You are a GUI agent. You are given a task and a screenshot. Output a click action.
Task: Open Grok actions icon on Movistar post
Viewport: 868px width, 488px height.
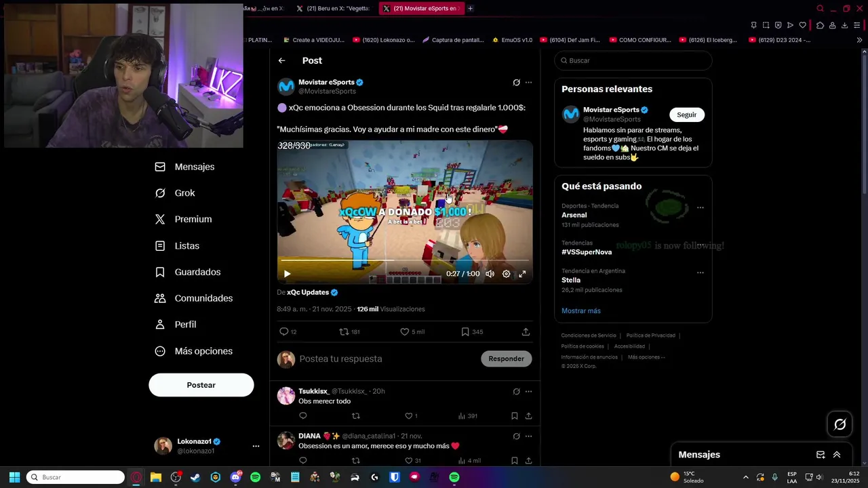(516, 83)
